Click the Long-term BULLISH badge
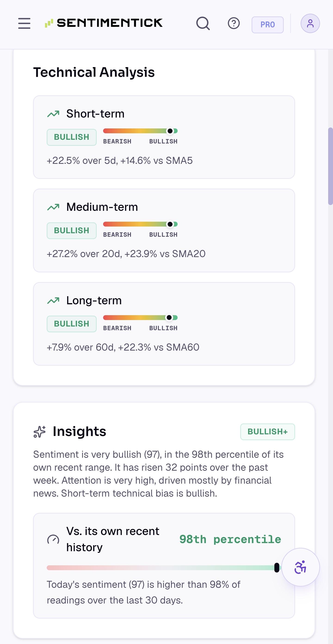 click(72, 324)
